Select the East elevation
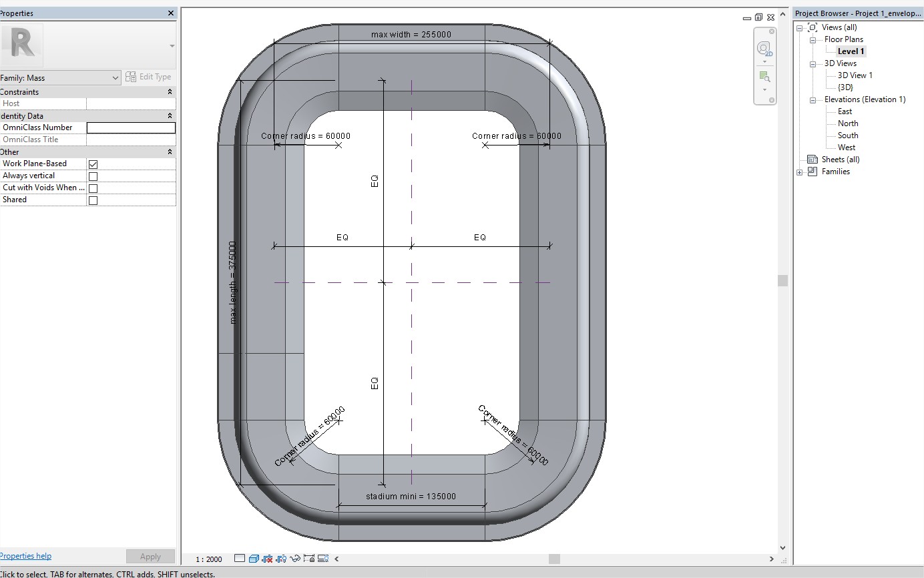The image size is (924, 578). (845, 111)
